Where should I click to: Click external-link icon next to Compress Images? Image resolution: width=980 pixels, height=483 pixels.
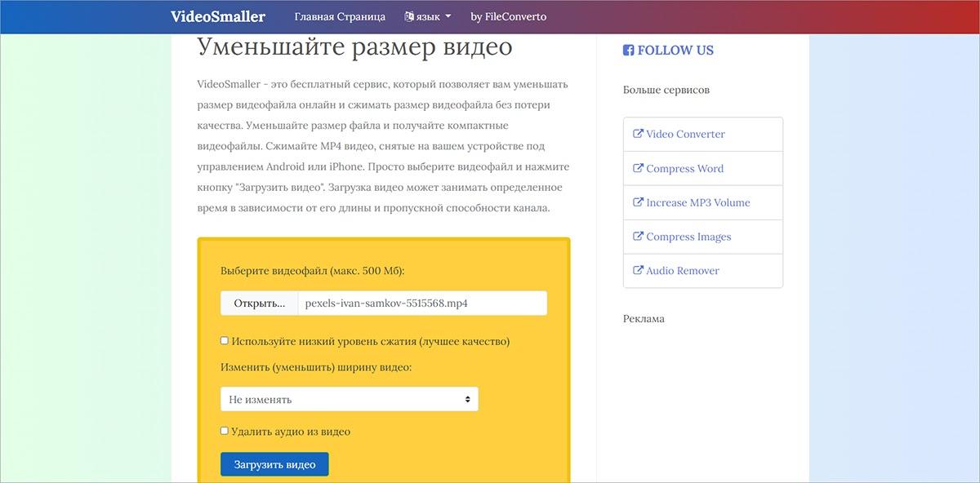point(639,237)
